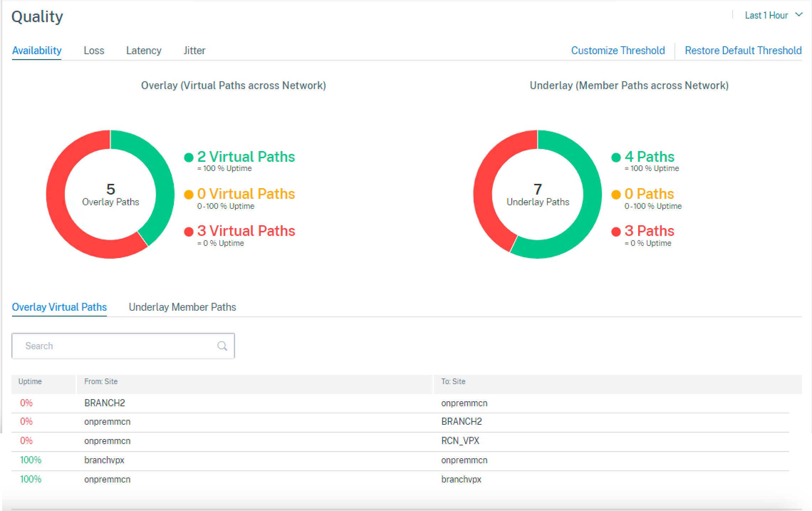Select the 2 Virtual Paths legend label
This screenshot has width=812, height=511.
[246, 157]
